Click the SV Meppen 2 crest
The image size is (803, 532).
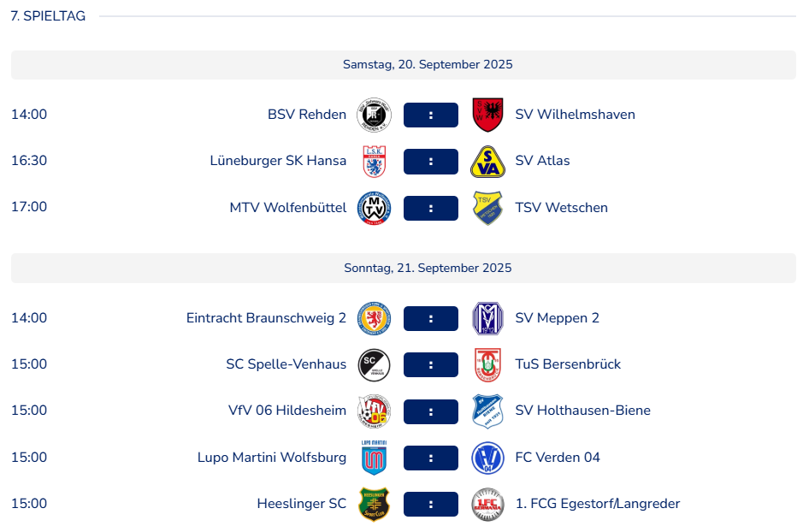487,318
